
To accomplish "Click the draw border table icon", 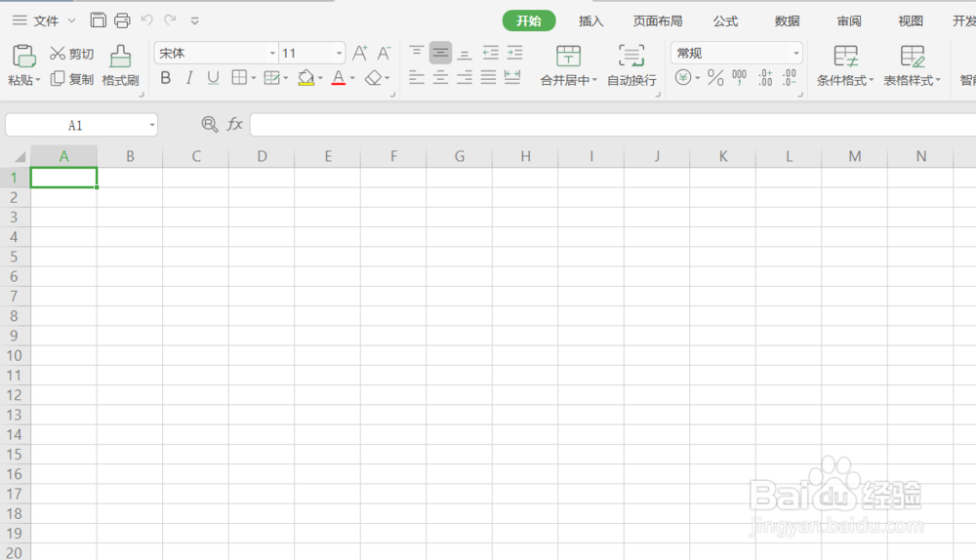I will [x=271, y=77].
